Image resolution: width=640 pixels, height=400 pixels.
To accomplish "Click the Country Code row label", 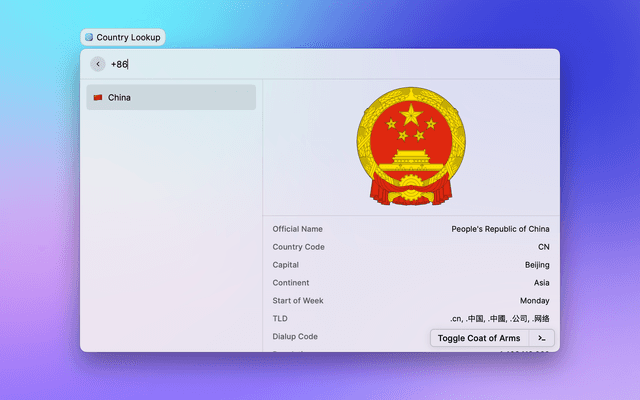I will (x=298, y=247).
